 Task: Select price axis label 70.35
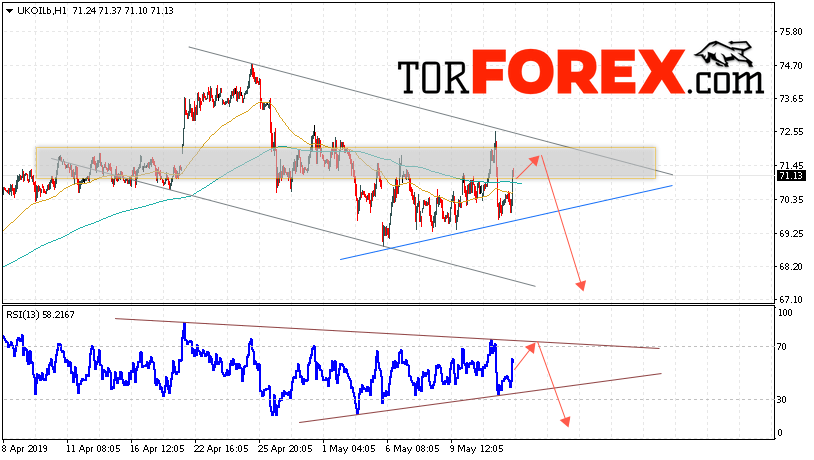(791, 200)
